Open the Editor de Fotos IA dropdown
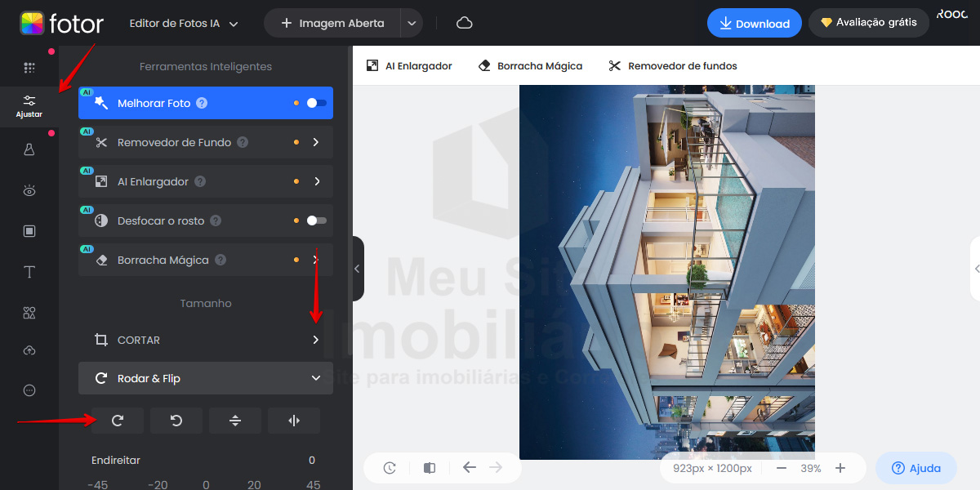The image size is (980, 490). (x=184, y=24)
